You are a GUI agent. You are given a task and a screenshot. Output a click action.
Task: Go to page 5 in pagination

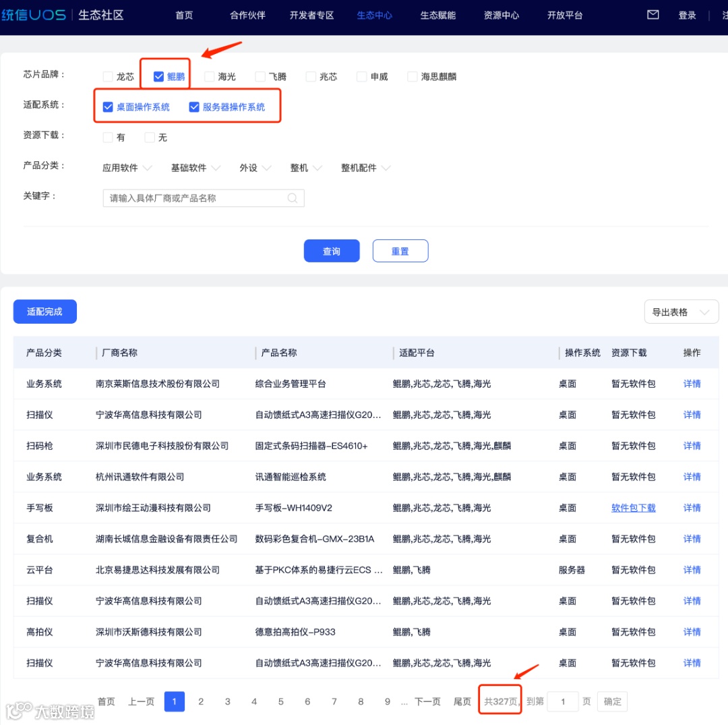tap(281, 702)
